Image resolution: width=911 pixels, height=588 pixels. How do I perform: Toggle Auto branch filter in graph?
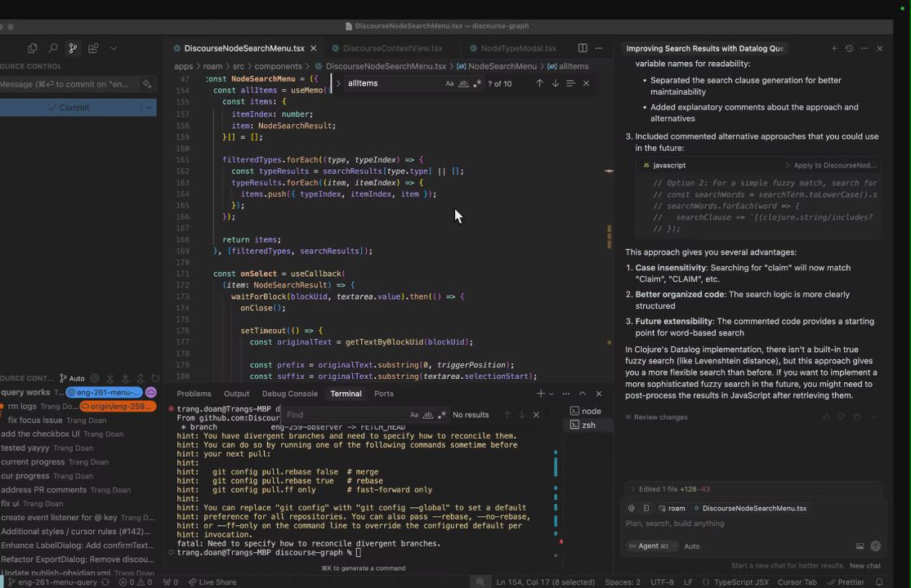coord(72,378)
